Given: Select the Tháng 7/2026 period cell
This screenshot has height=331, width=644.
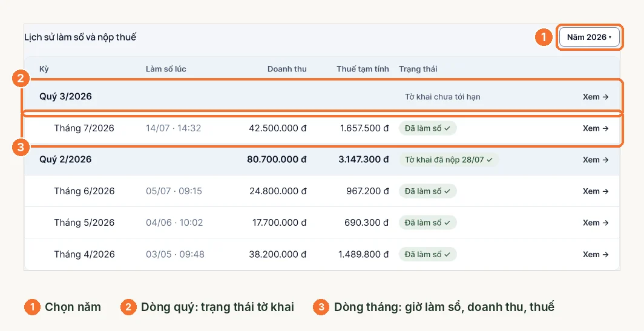Looking at the screenshot, I should pos(84,128).
